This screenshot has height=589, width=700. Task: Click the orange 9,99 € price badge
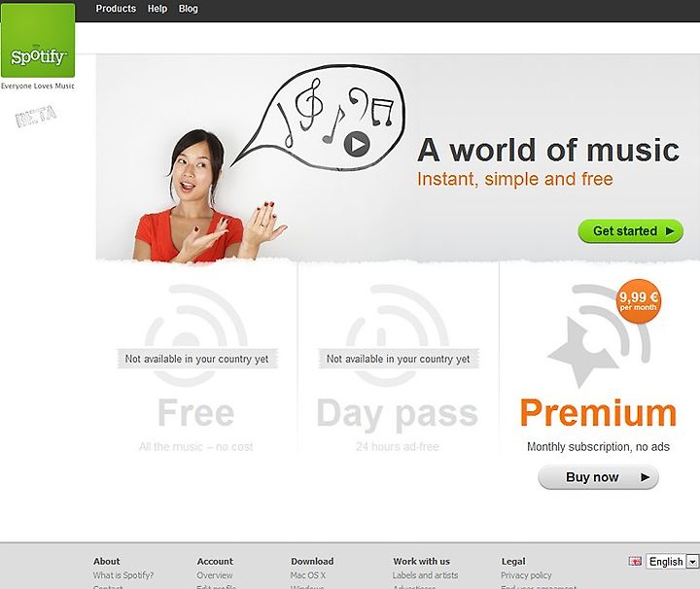[x=639, y=300]
